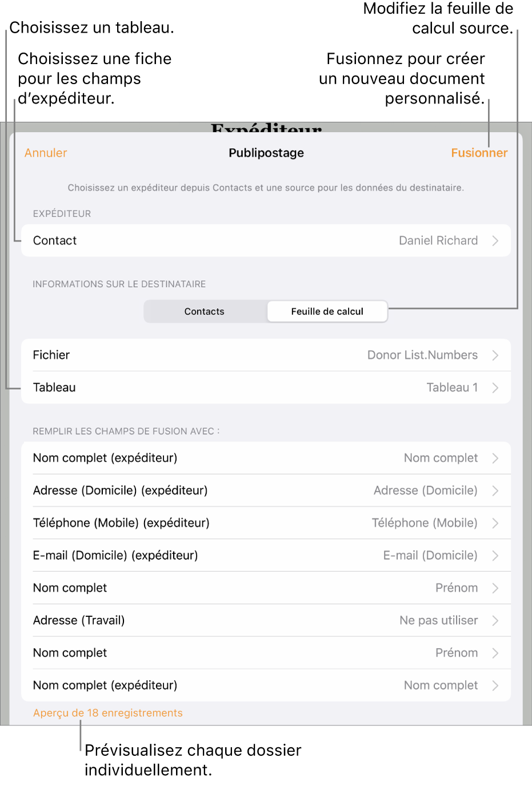Open the Contact sender chevron for Daniel Richard
This screenshot has width=532, height=785.
click(496, 240)
